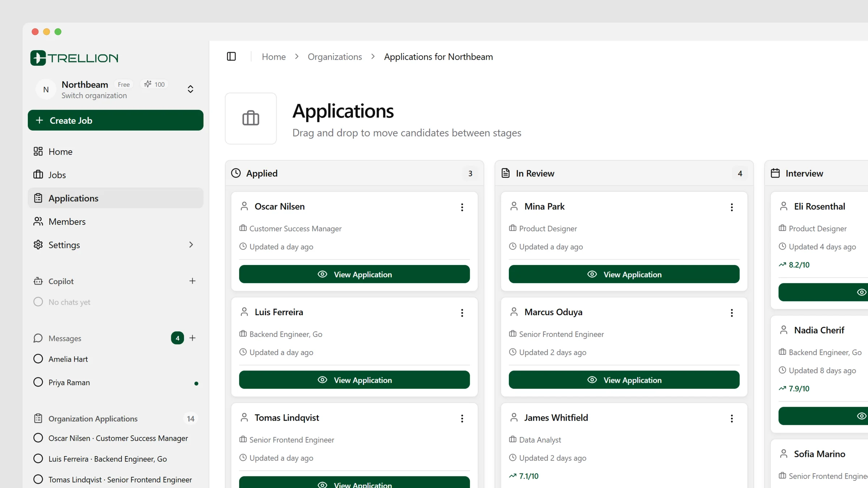
Task: Click Home breadcrumb link
Action: click(274, 57)
